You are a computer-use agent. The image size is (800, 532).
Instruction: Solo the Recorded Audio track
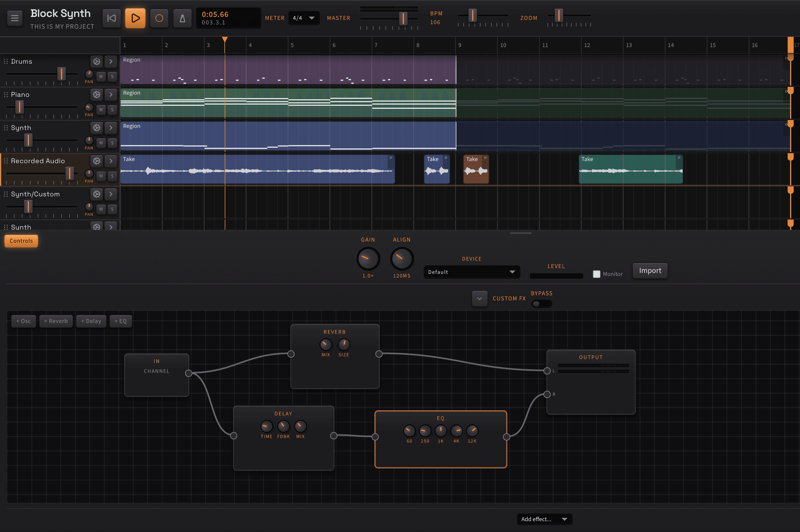(112, 176)
